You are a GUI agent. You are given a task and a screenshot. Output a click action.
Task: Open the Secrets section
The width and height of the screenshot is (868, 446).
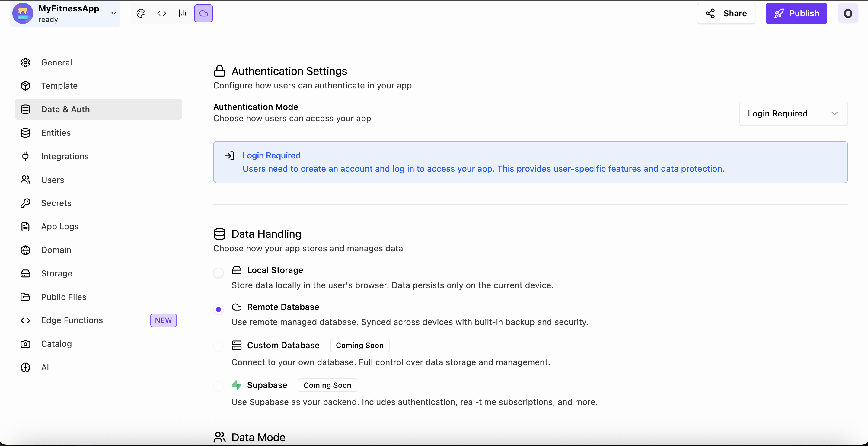tap(56, 203)
